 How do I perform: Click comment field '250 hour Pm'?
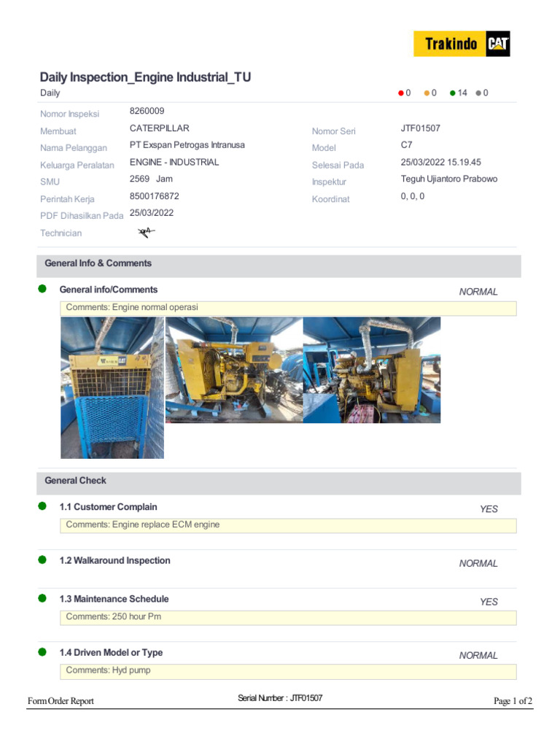click(x=288, y=617)
